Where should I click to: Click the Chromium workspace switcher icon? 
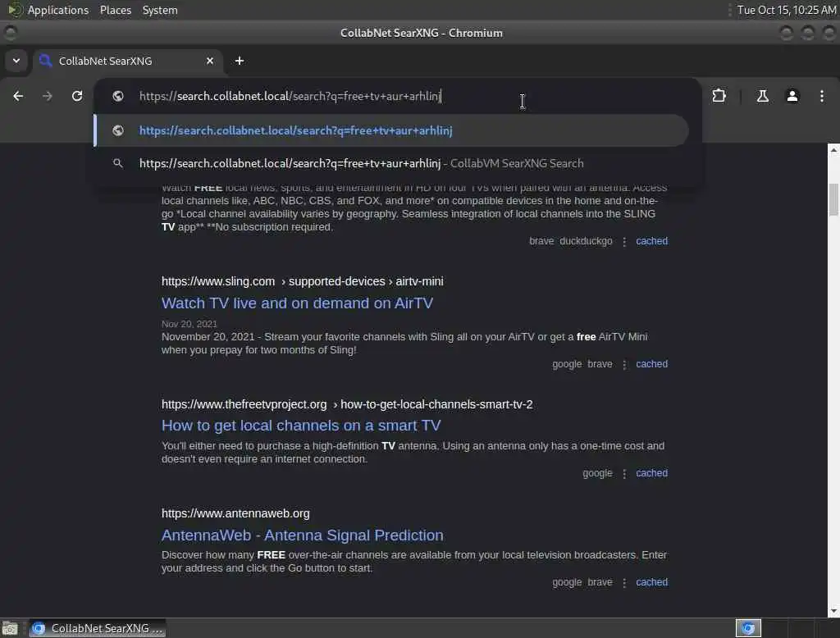(x=748, y=628)
